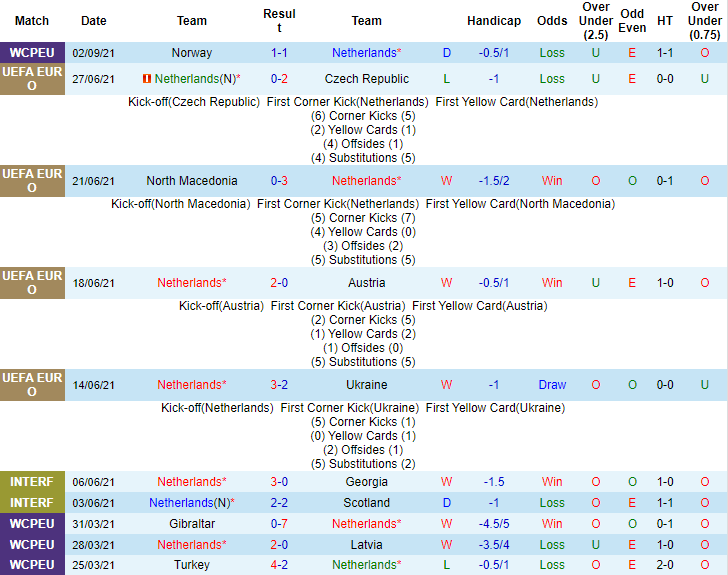This screenshot has width=728, height=575.
Task: Click the Odd Even column header
Action: click(632, 21)
